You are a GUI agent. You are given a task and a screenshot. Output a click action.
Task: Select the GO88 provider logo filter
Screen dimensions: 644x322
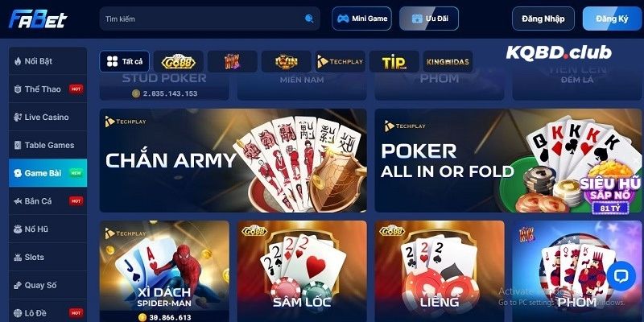178,62
